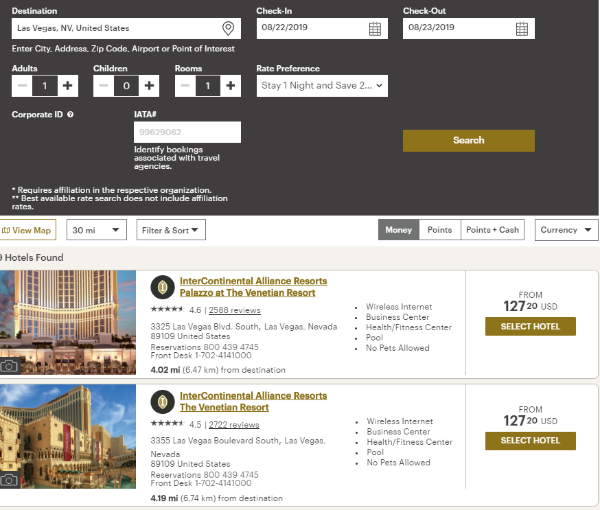Click the 'Hotels Found' results count

32,258
